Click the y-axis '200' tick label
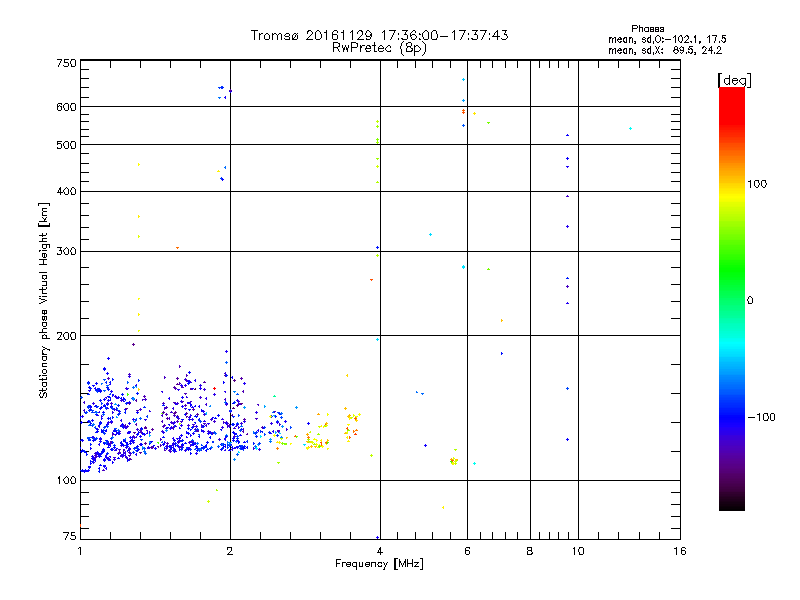This screenshot has width=800, height=600. point(66,336)
